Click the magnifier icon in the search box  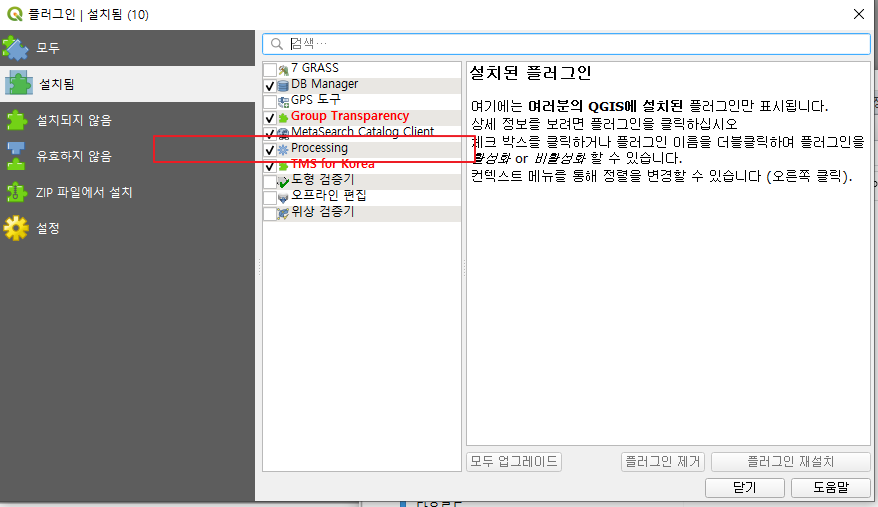(x=277, y=44)
